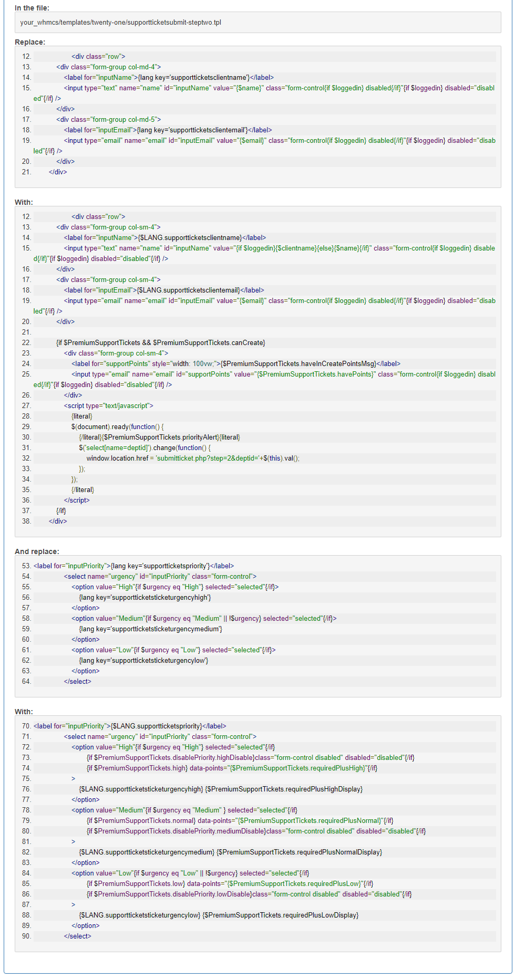The image size is (515, 980).
Task: Select the disablePriority.highDisable condition line
Action: click(x=251, y=757)
